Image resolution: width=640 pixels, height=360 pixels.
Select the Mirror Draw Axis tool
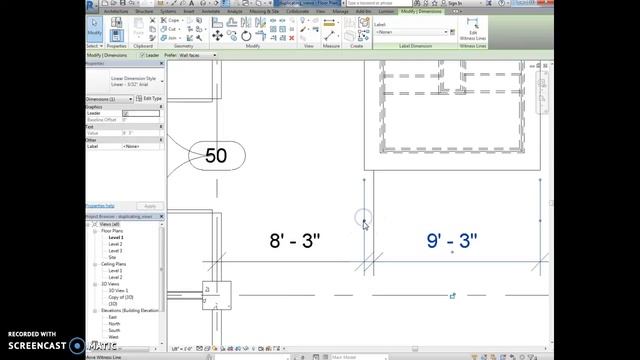tap(260, 23)
